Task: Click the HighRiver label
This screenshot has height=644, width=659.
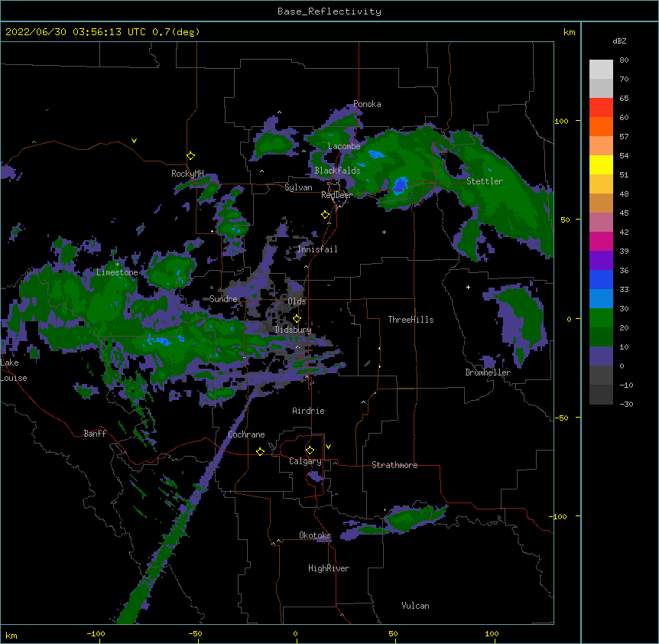Action: tap(329, 568)
